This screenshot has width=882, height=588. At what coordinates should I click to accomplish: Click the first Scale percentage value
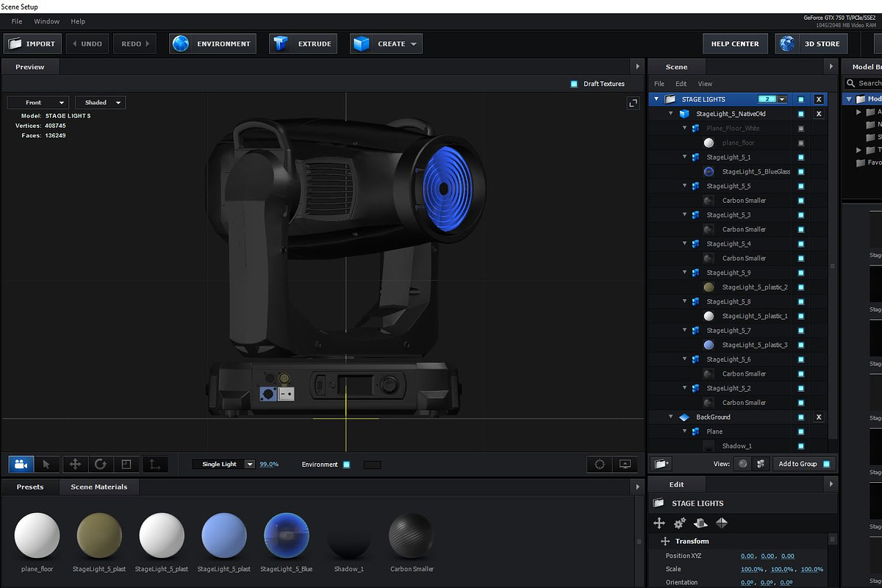coord(752,569)
